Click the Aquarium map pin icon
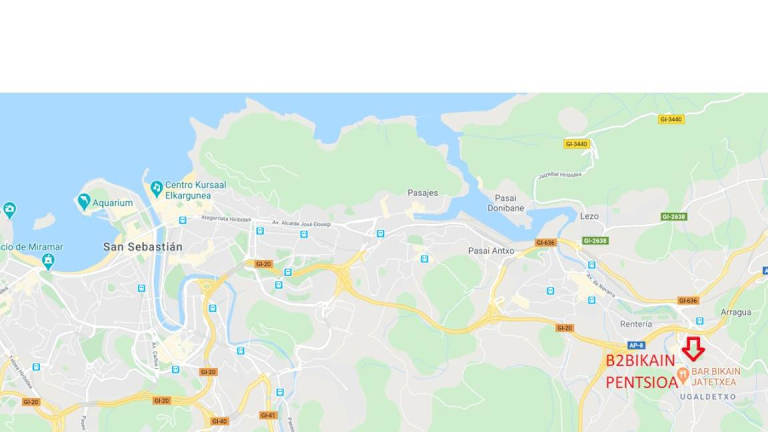 (84, 201)
